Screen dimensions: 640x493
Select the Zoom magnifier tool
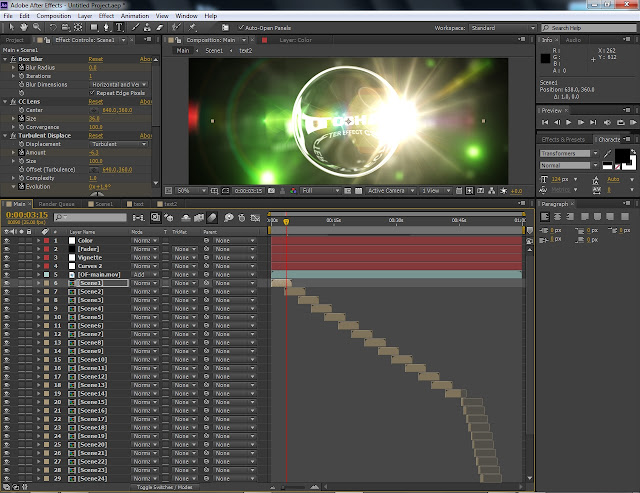pos(37,27)
